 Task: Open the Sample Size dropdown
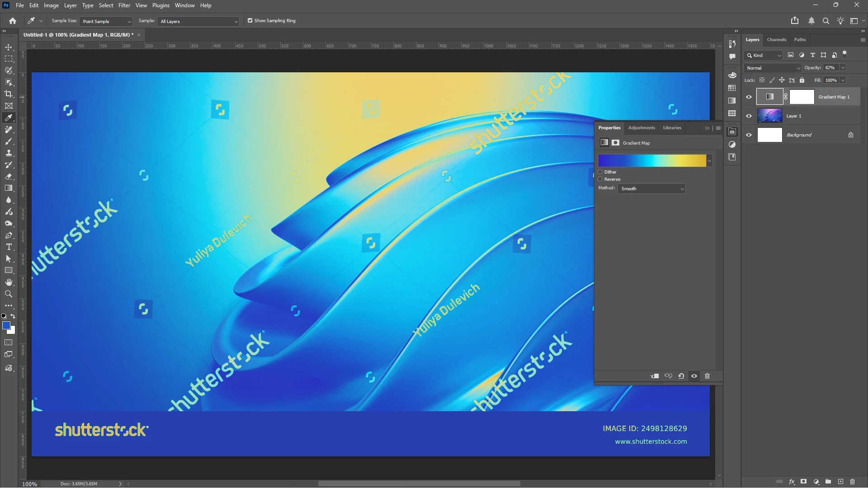click(x=106, y=21)
